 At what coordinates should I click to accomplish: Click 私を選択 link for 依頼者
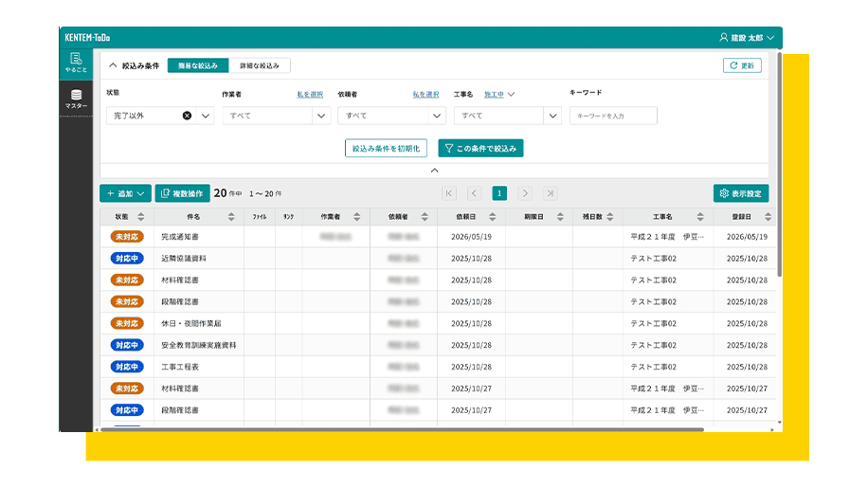tap(425, 95)
